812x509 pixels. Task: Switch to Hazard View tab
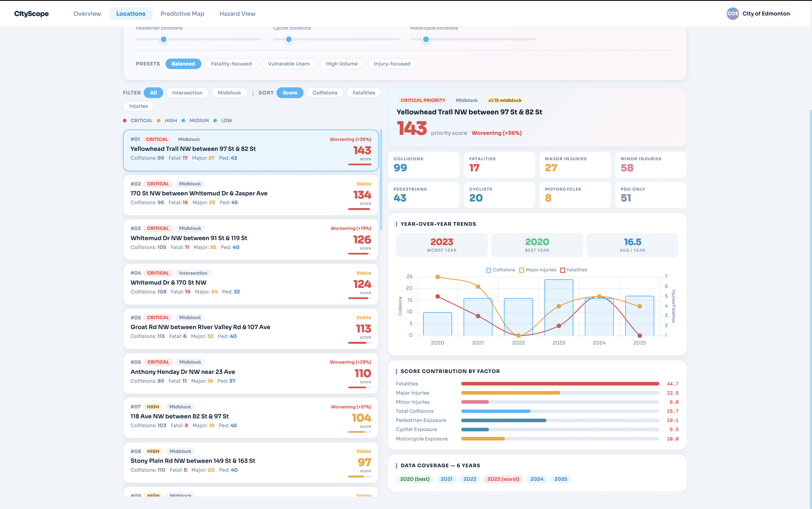pos(237,14)
